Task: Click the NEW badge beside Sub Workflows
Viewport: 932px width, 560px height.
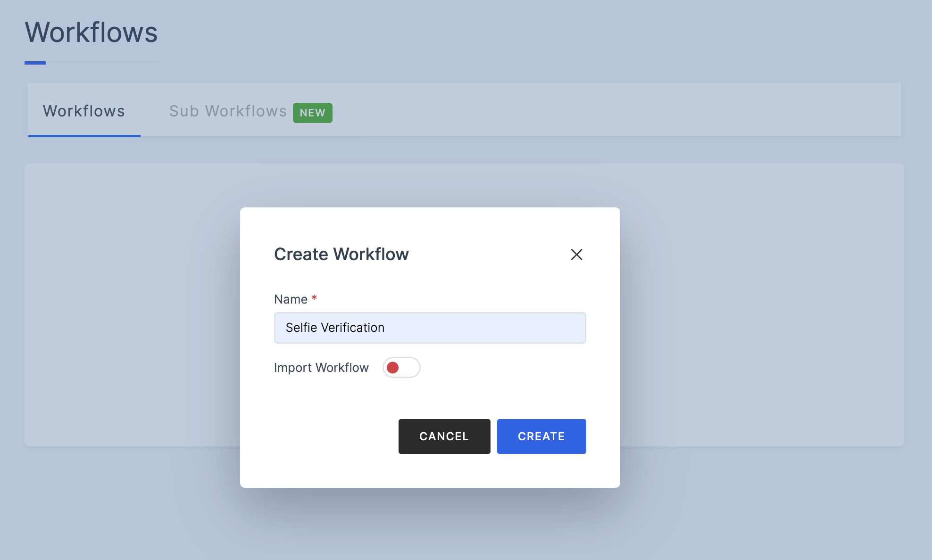Action: coord(312,113)
